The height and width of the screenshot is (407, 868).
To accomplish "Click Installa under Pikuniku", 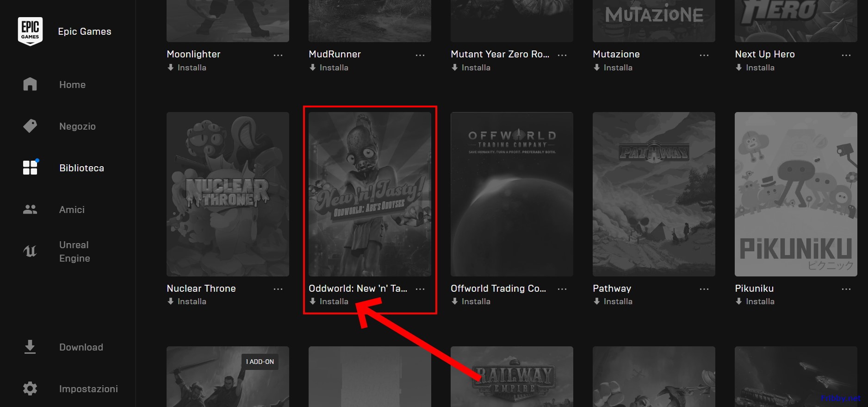I will (x=755, y=301).
